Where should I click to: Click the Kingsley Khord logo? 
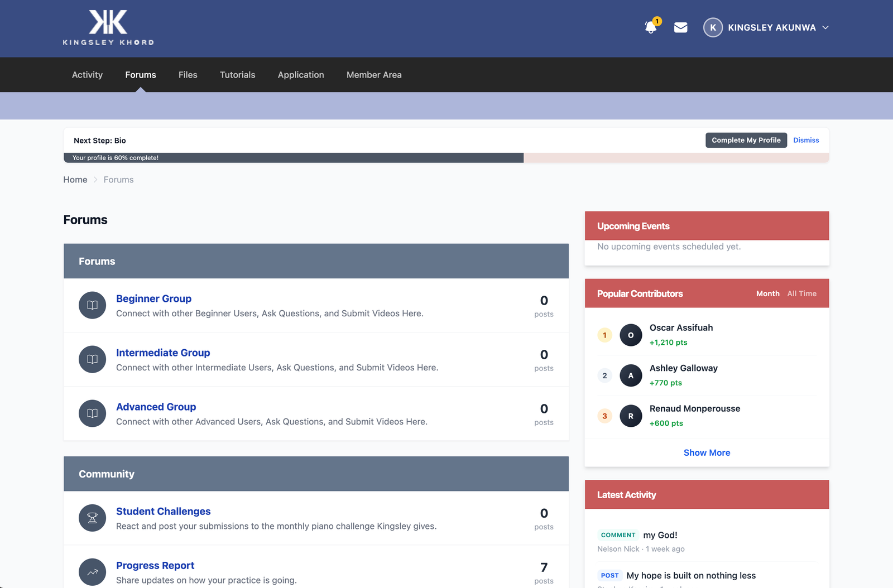pos(108,27)
